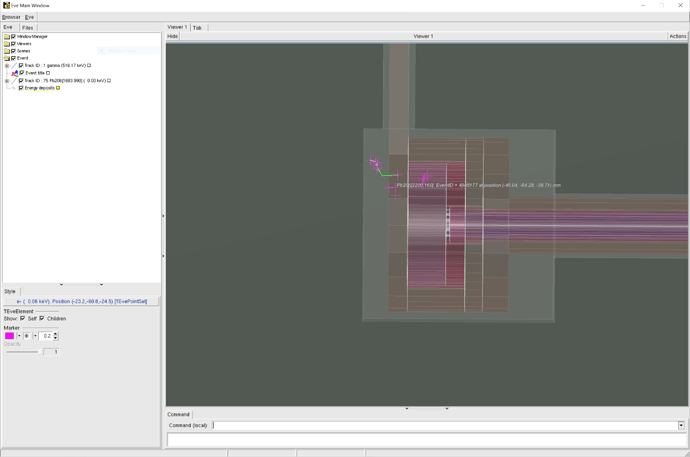Toggle the Scenes checkbox

[13, 51]
